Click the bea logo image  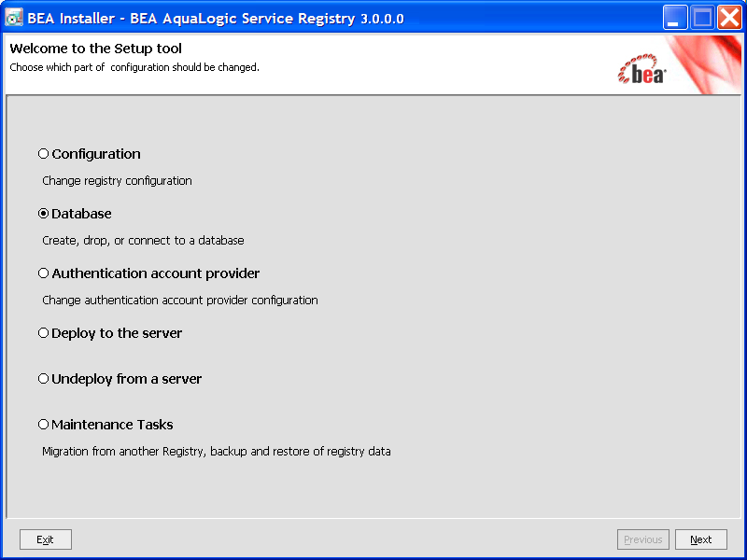point(642,69)
